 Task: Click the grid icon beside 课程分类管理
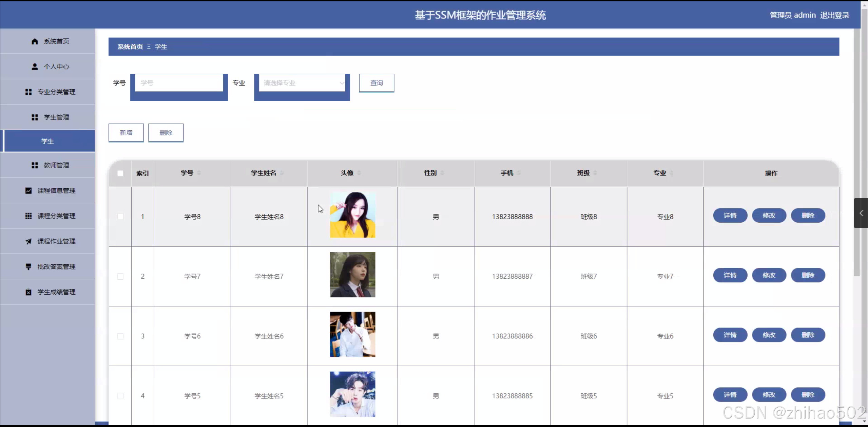[28, 216]
